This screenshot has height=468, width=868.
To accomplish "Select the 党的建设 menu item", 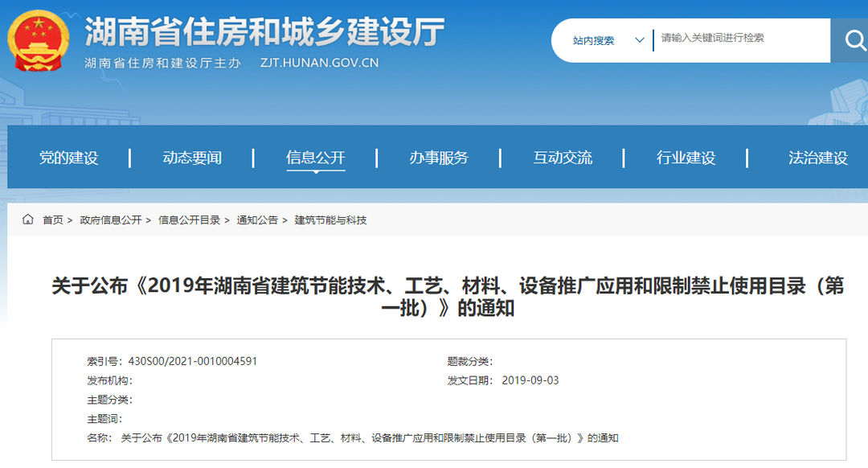I will tap(70, 158).
